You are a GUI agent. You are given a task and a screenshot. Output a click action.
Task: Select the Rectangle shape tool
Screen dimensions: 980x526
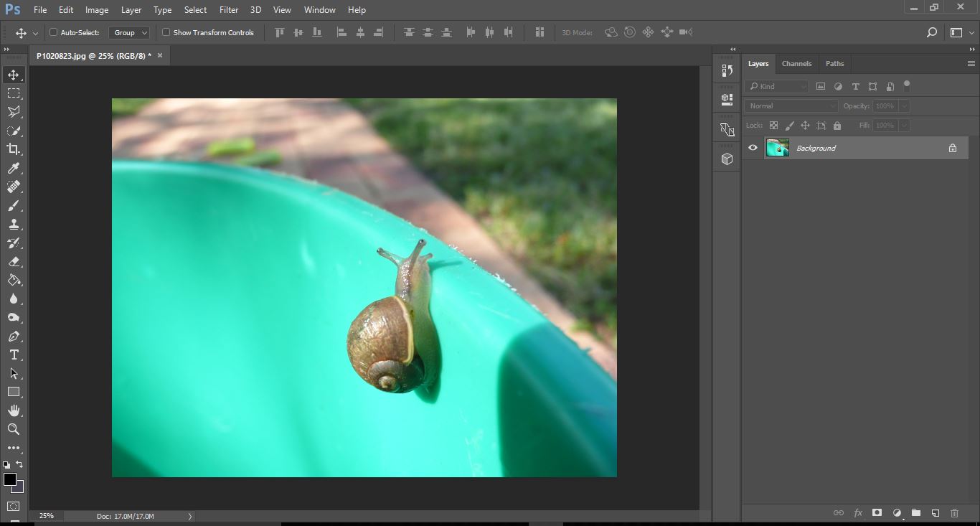coord(14,392)
